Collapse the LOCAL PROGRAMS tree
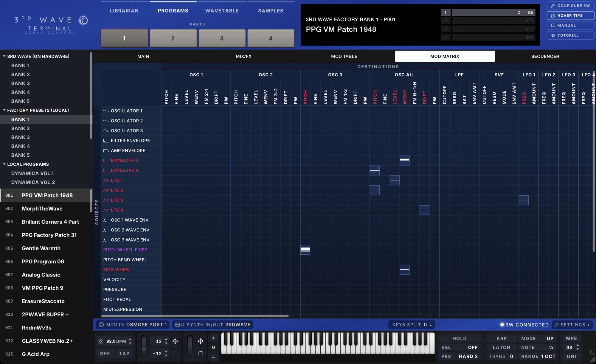Screen dimensions: 596x364 (x=4, y=164)
